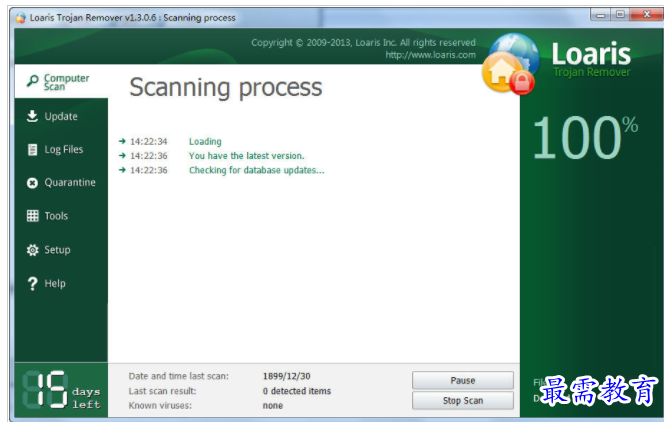
Task: Open the Update section
Action: (x=61, y=116)
